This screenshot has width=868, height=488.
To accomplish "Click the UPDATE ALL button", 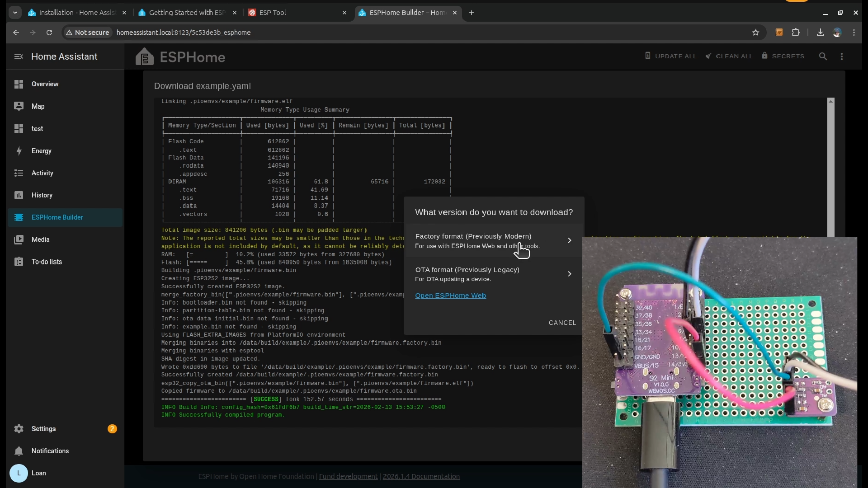I will click(x=671, y=56).
